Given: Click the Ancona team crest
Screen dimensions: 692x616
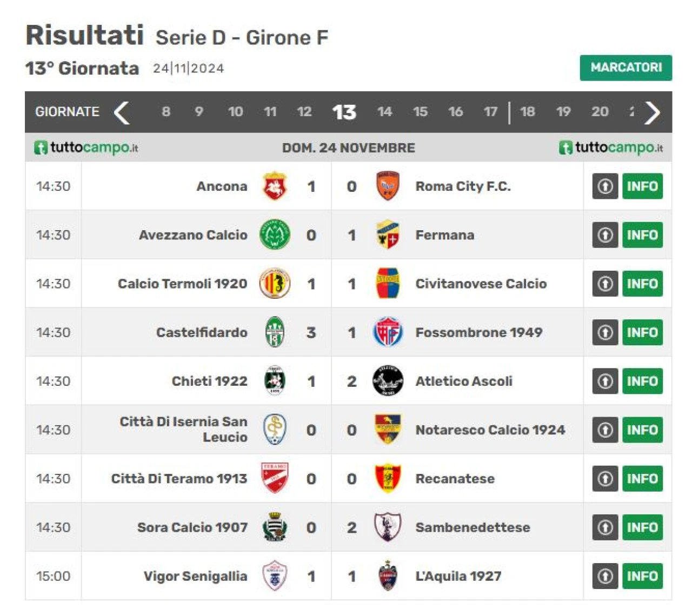Looking at the screenshot, I should 275,186.
